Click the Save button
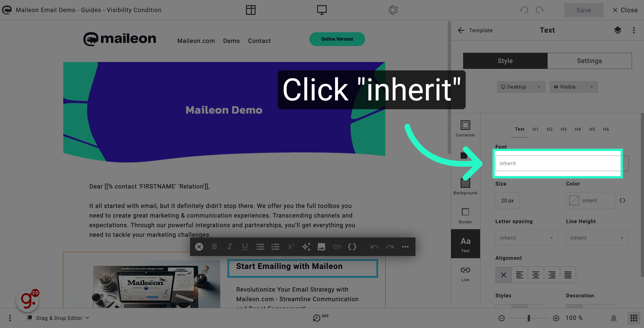The image size is (644, 328). pos(584,10)
